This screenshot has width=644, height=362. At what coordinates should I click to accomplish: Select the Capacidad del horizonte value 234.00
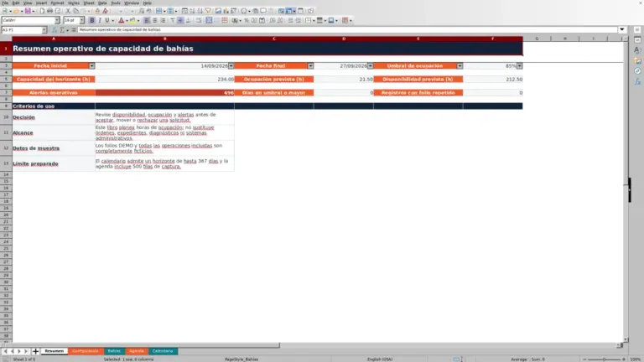coord(164,80)
